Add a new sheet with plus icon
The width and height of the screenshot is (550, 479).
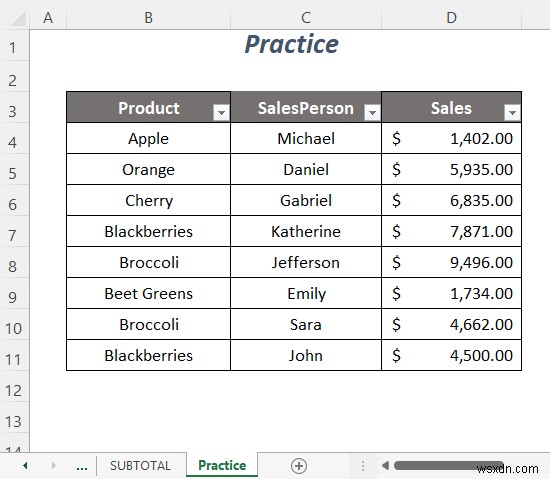click(x=299, y=466)
